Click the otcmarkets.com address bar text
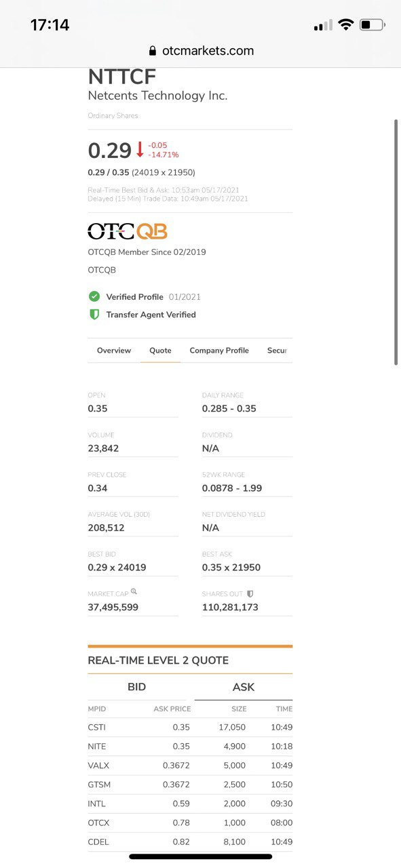The width and height of the screenshot is (401, 868). pos(207,50)
